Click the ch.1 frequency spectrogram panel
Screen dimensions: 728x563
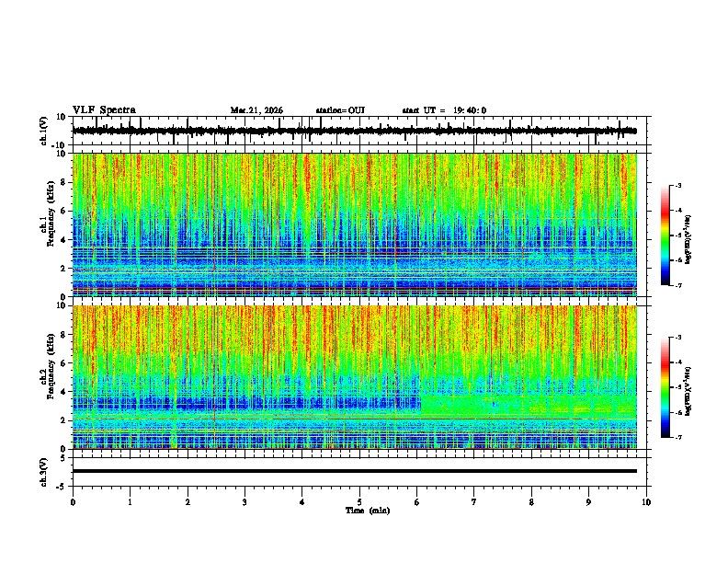click(x=361, y=224)
